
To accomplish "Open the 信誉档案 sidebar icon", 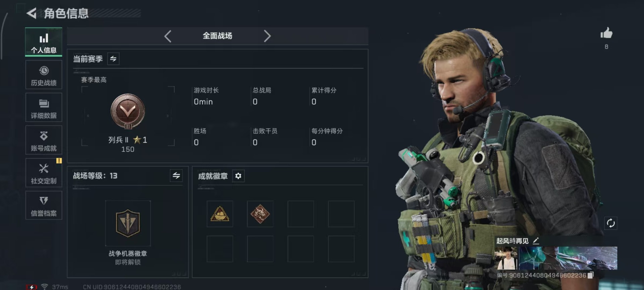I will coord(44,205).
